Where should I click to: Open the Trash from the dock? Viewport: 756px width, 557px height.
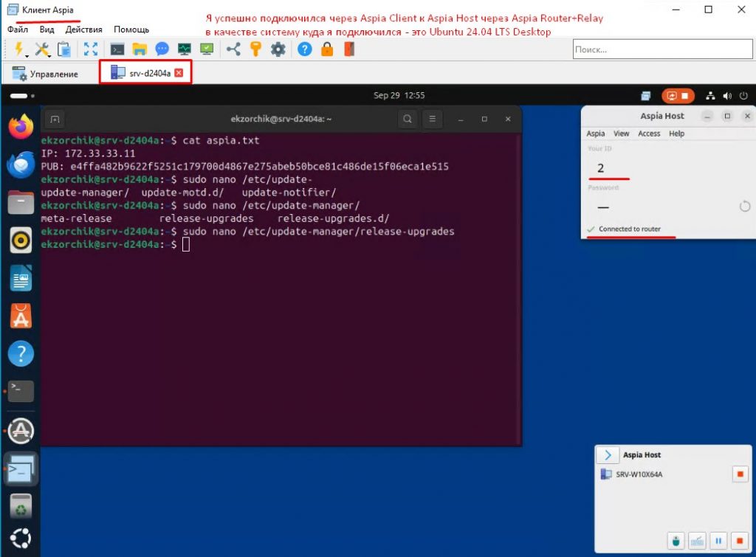coord(21,506)
